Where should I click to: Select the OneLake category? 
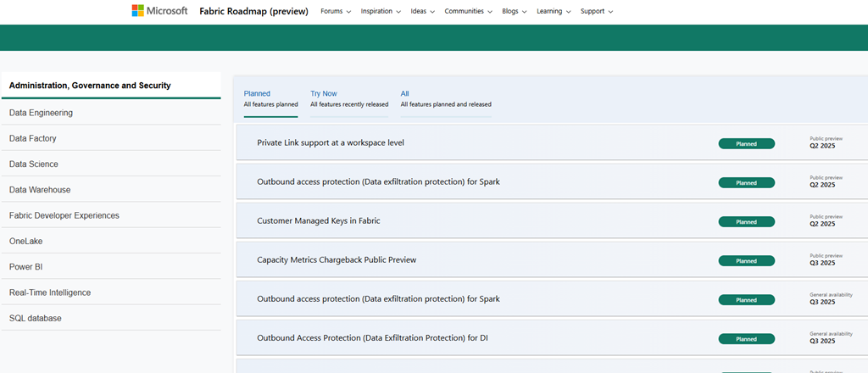pos(111,242)
